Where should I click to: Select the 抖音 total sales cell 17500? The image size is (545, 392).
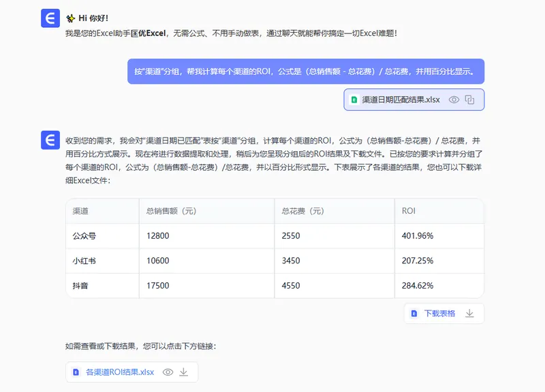pos(157,285)
